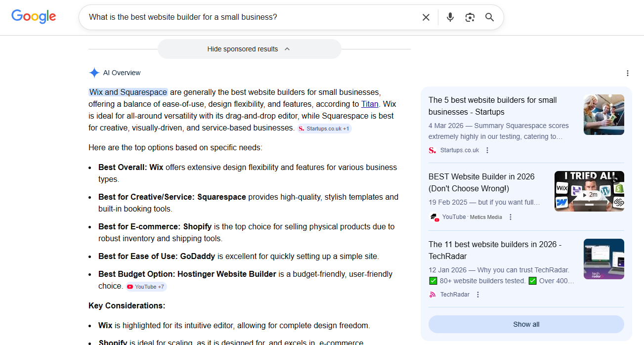This screenshot has height=345, width=644.
Task: Click the 'YouTube +7' citation chip
Action: (x=146, y=286)
